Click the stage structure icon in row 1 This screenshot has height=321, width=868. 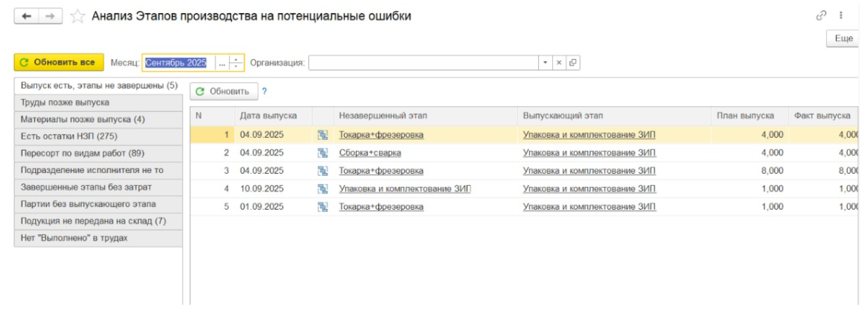(x=323, y=135)
